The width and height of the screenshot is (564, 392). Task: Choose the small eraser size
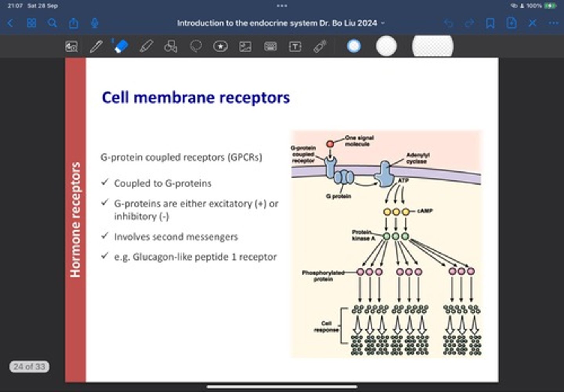click(354, 46)
